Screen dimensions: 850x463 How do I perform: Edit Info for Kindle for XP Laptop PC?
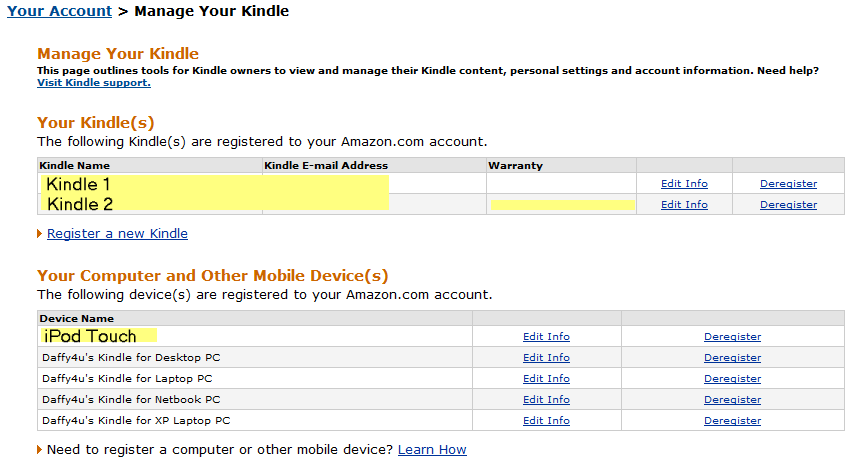click(546, 421)
